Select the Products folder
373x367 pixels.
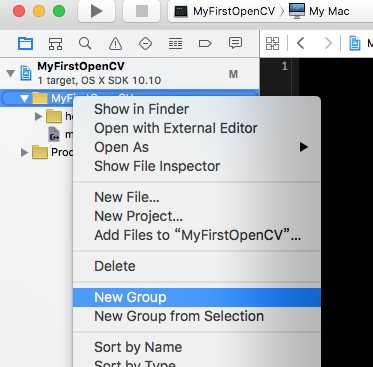click(40, 153)
